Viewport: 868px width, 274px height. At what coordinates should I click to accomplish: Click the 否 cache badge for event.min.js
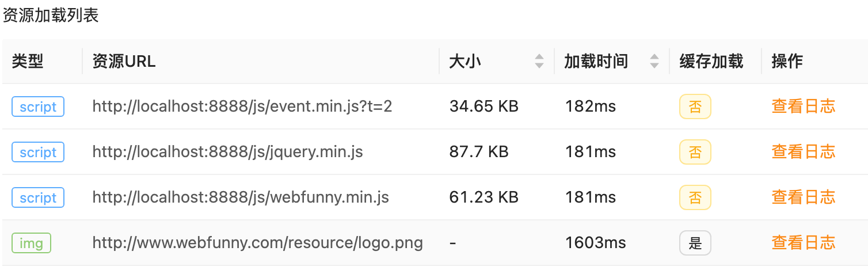(695, 106)
